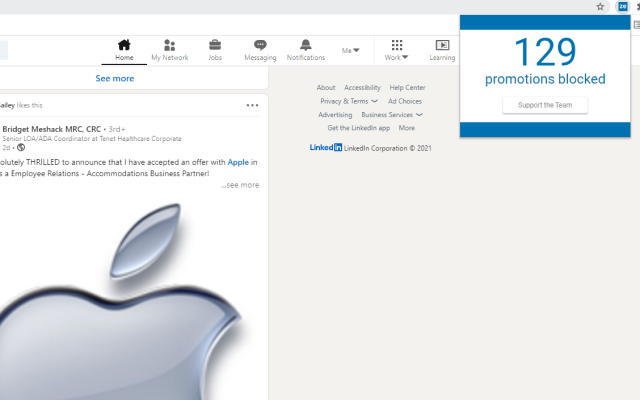Open the Ad Choices link
The height and width of the screenshot is (400, 640).
(405, 101)
